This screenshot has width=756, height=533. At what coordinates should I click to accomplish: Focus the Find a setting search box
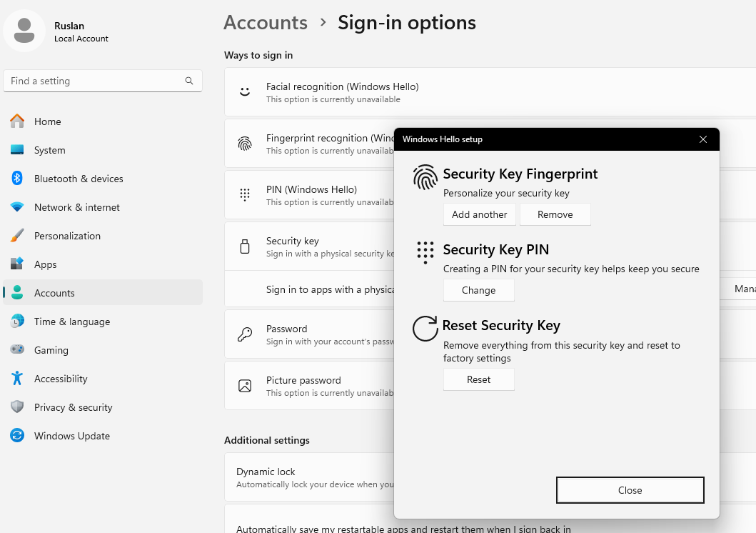coord(93,81)
